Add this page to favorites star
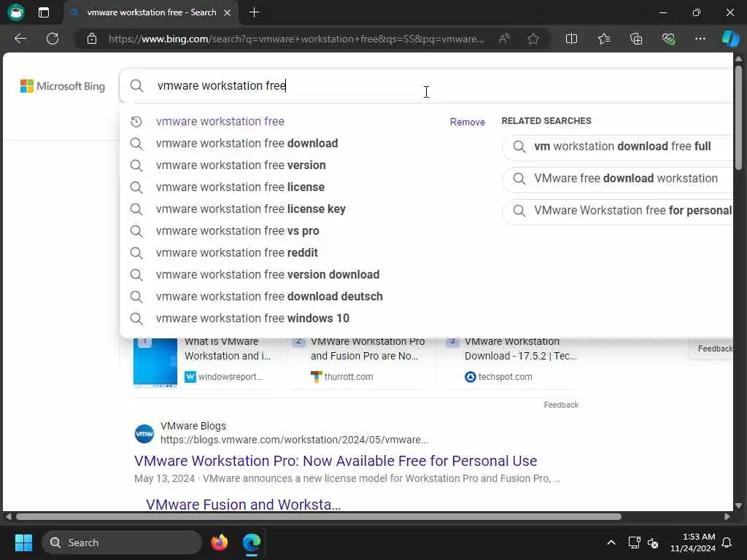 click(x=533, y=39)
